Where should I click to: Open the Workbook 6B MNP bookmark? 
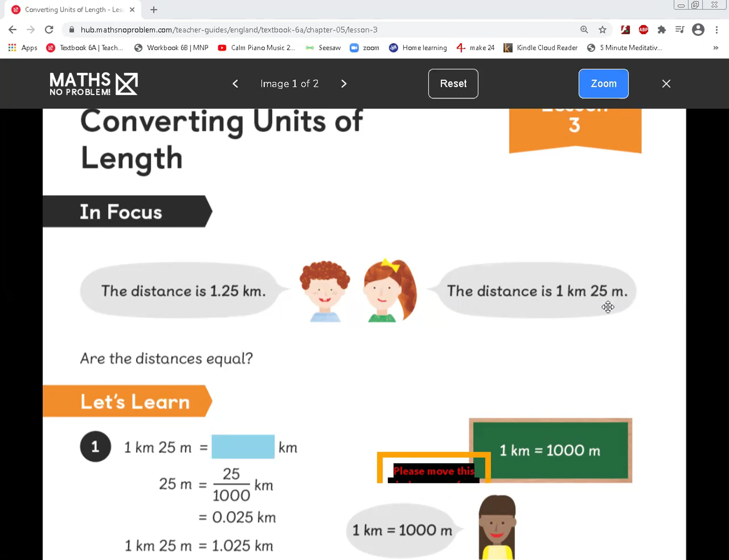[171, 48]
